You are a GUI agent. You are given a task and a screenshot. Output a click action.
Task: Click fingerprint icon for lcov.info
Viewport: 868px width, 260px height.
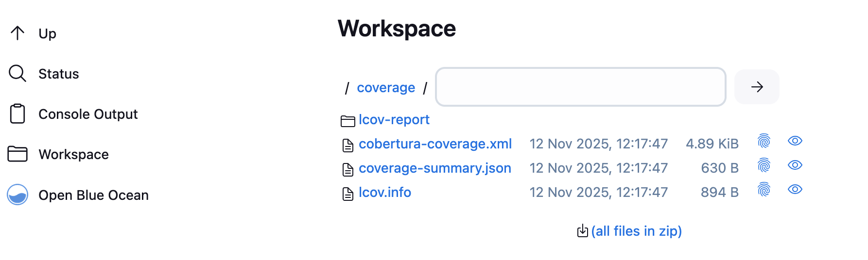(x=764, y=190)
